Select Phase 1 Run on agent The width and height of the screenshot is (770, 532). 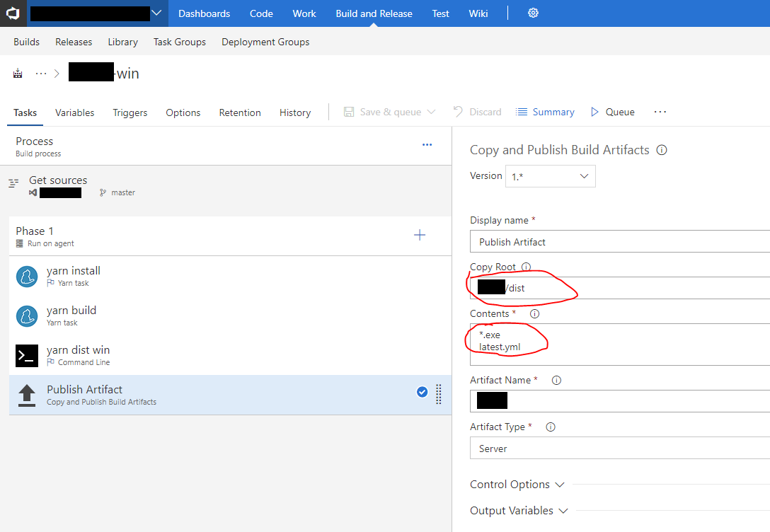pos(230,236)
